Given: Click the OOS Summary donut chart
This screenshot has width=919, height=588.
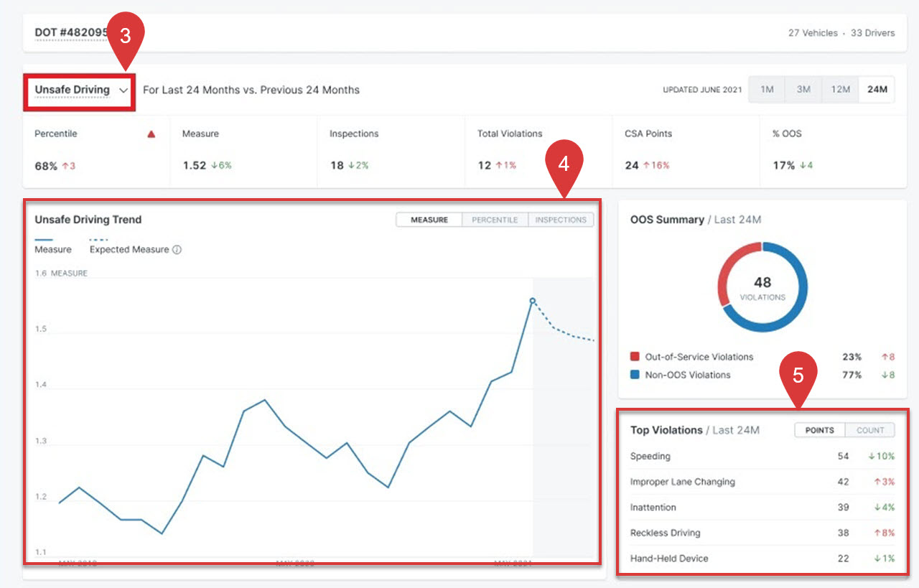Looking at the screenshot, I should [x=762, y=286].
